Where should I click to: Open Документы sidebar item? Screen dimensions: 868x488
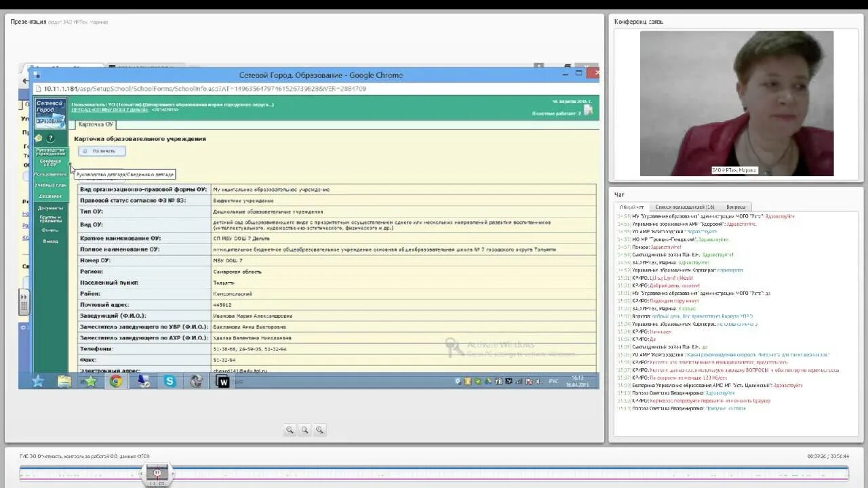click(x=51, y=208)
